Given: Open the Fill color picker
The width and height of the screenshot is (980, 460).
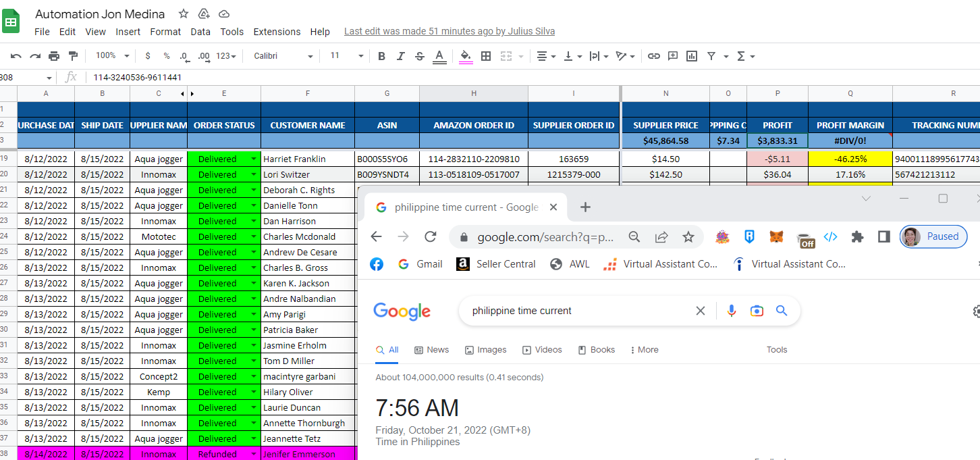Looking at the screenshot, I should coord(466,57).
